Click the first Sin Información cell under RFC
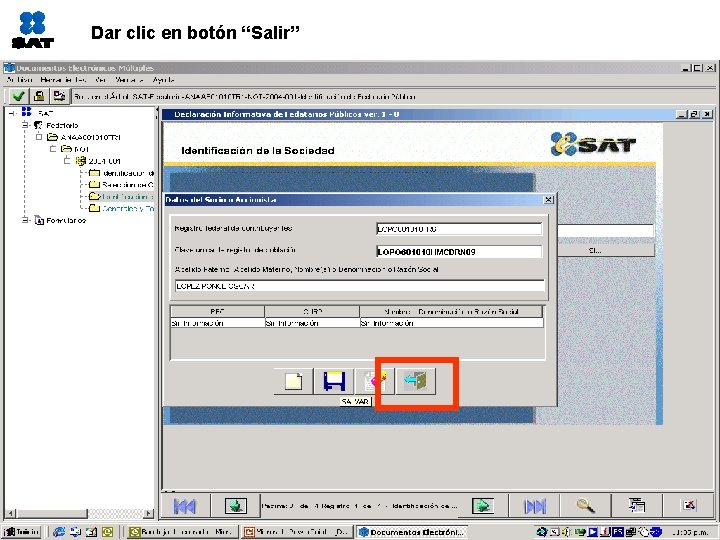 tap(217, 323)
